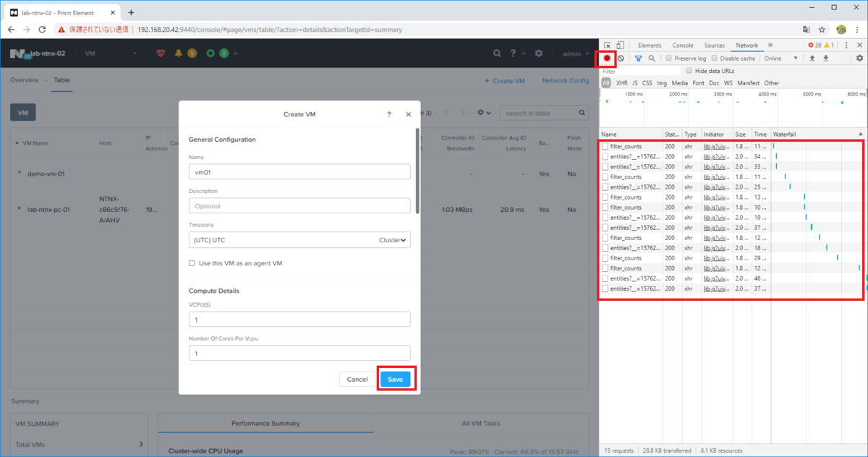868x457 pixels.
Task: Open search in the Network panel
Action: tap(652, 58)
